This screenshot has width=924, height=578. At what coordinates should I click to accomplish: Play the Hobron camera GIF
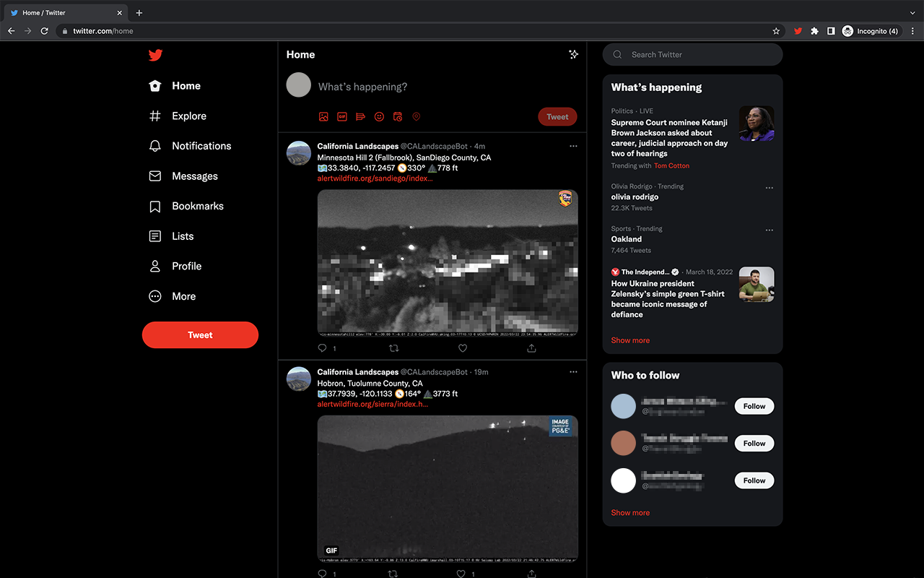point(448,489)
